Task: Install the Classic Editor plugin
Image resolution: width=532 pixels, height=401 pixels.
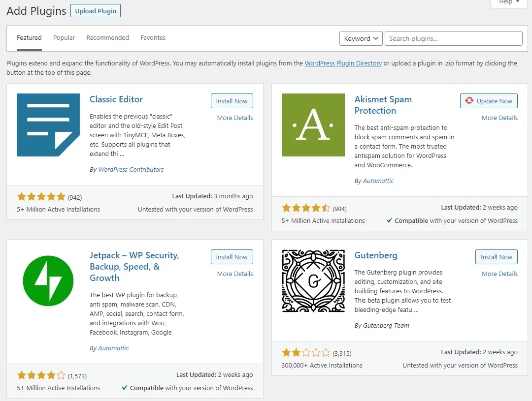Action: (232, 101)
